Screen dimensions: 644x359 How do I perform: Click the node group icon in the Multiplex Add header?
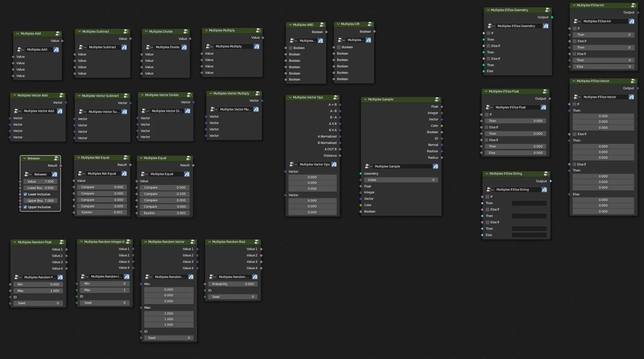point(58,34)
